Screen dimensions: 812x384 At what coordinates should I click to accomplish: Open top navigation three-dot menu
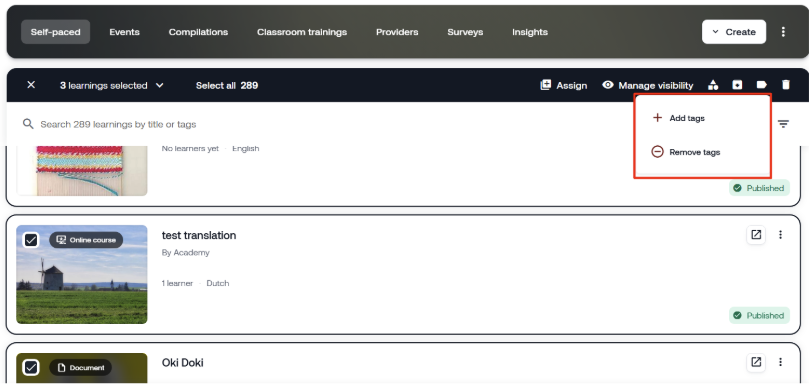click(783, 32)
